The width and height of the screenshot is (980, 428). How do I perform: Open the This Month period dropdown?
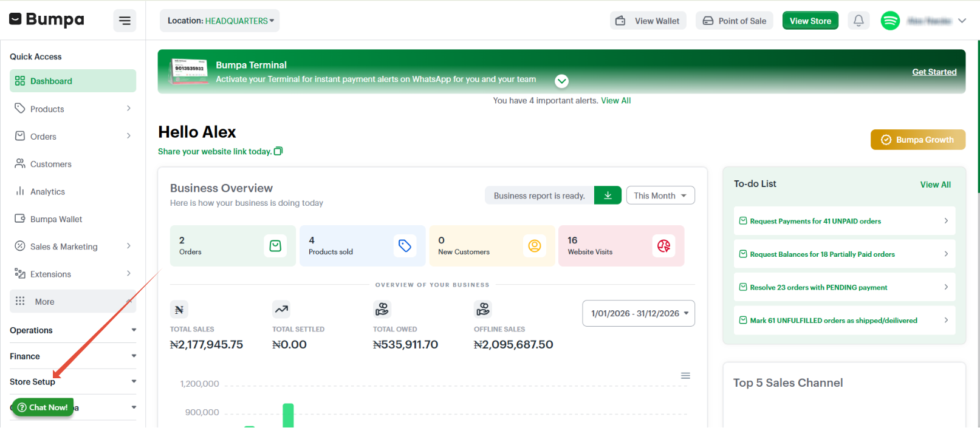click(660, 195)
